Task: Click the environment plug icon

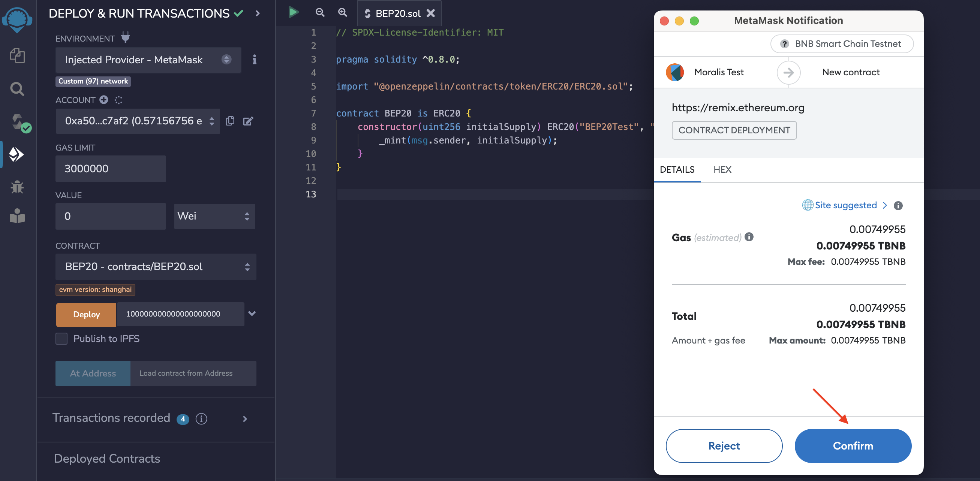Action: [x=126, y=37]
